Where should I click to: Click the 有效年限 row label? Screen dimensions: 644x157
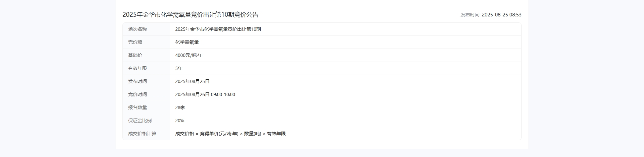tap(138, 68)
